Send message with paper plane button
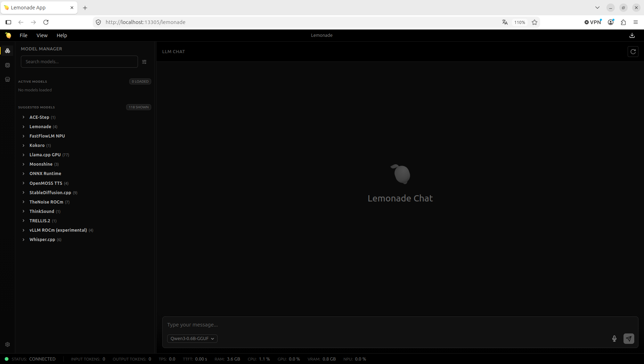644x364 pixels. click(629, 339)
